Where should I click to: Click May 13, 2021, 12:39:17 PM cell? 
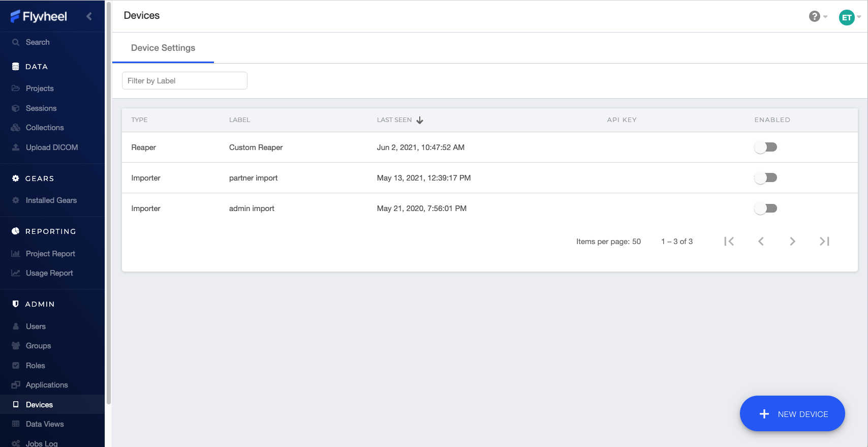[x=424, y=178]
